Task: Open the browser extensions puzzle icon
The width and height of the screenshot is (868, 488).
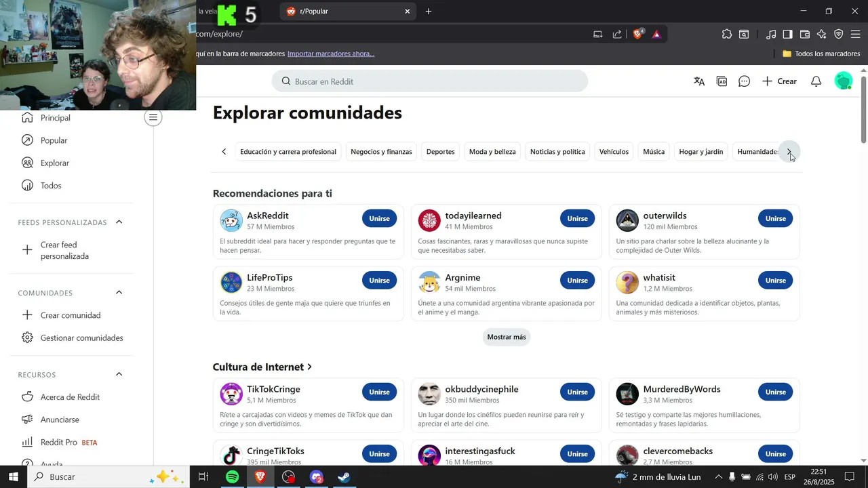Action: 727,34
